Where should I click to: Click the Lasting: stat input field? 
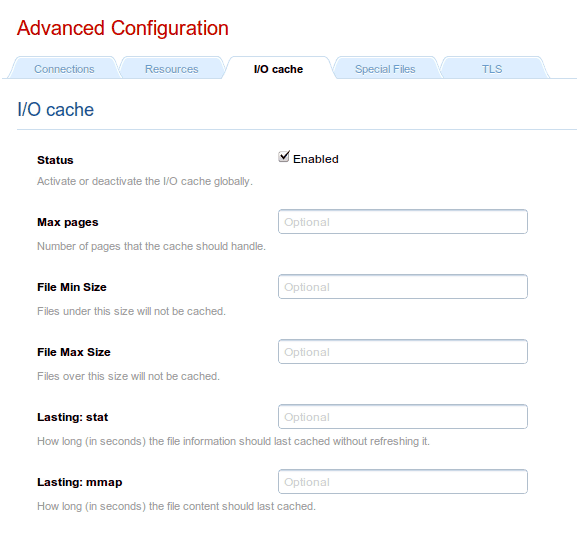coord(403,417)
